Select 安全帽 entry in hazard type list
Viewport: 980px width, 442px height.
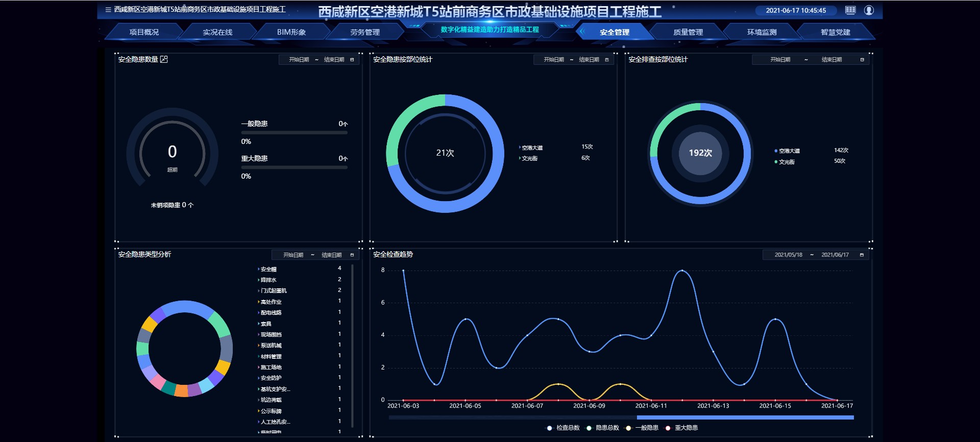268,269
